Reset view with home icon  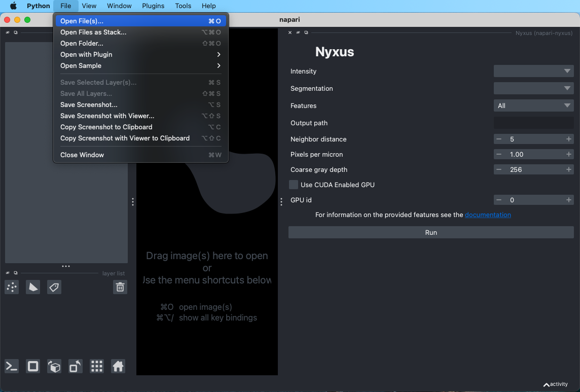tap(118, 367)
